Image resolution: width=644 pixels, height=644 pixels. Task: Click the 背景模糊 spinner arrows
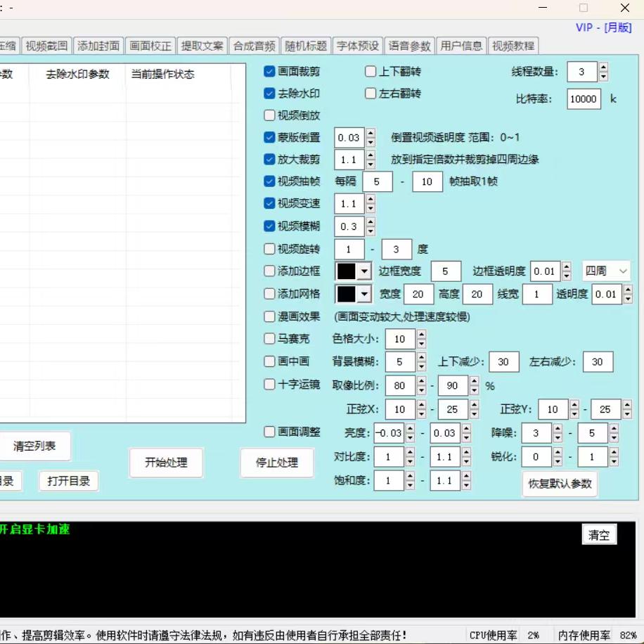[x=421, y=361]
